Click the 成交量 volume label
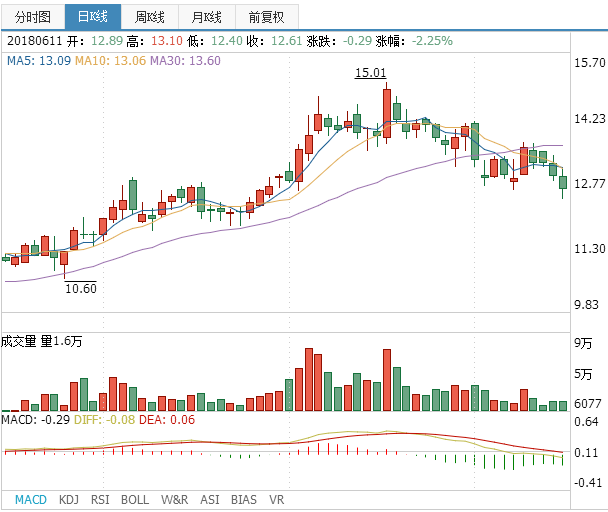This screenshot has height=512, width=608. click(19, 341)
